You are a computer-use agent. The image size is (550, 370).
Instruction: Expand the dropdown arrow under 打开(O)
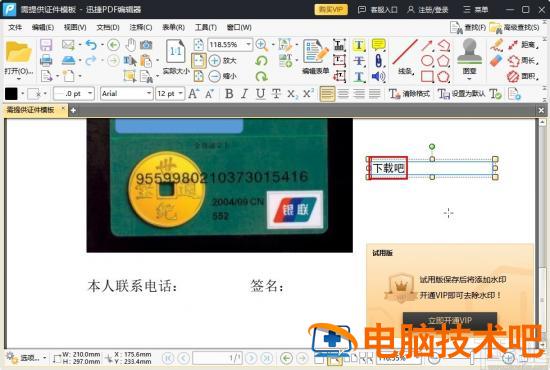tap(19, 79)
